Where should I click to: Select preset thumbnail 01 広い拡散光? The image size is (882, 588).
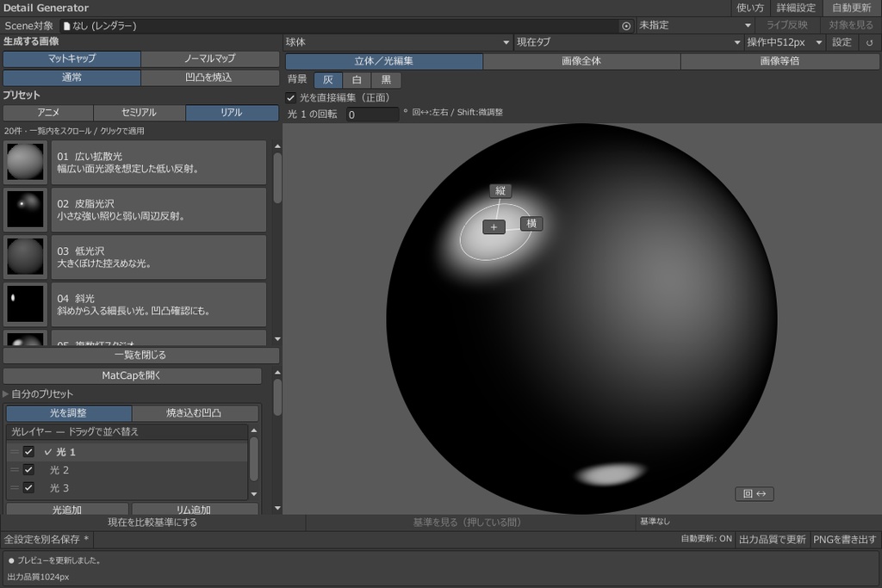(25, 162)
